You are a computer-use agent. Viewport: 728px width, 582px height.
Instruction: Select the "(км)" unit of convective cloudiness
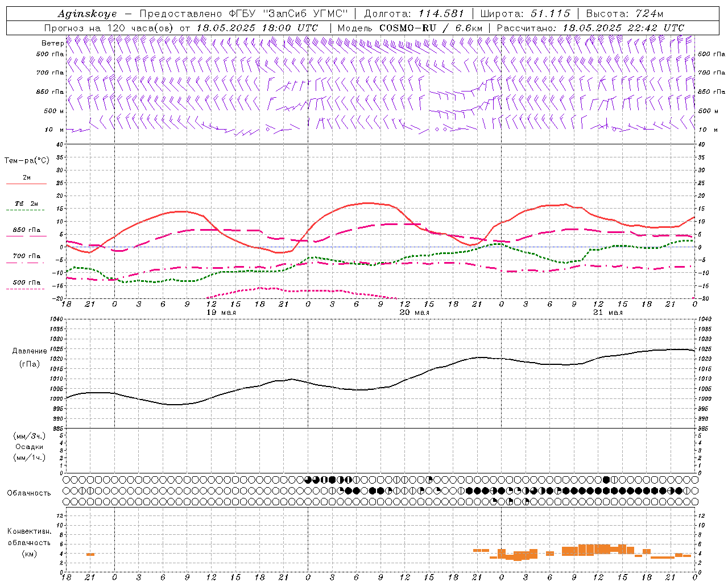(x=30, y=554)
